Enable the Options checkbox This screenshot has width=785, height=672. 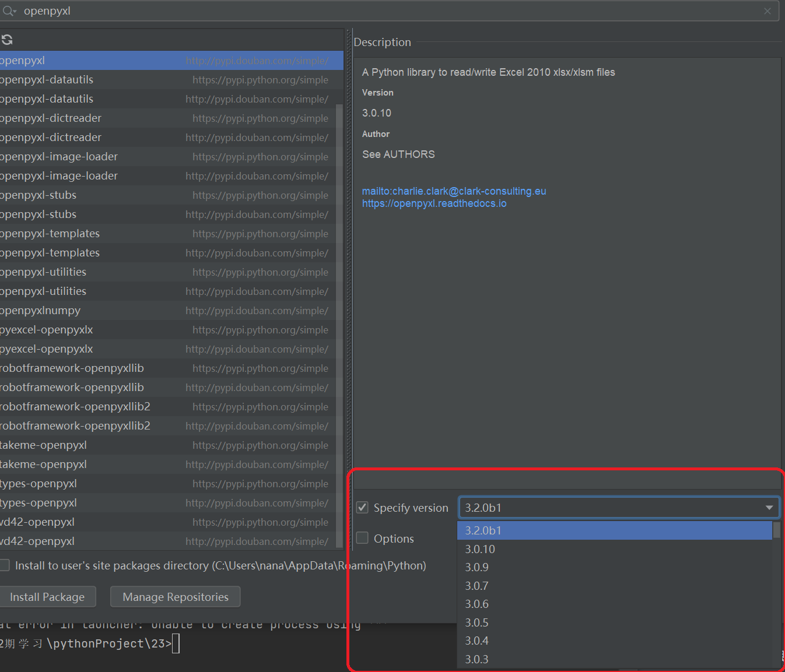click(x=362, y=538)
